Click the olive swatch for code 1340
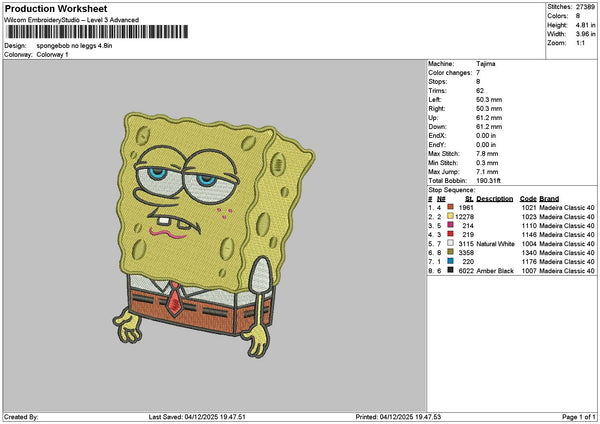The width and height of the screenshot is (600, 424). pos(450,252)
